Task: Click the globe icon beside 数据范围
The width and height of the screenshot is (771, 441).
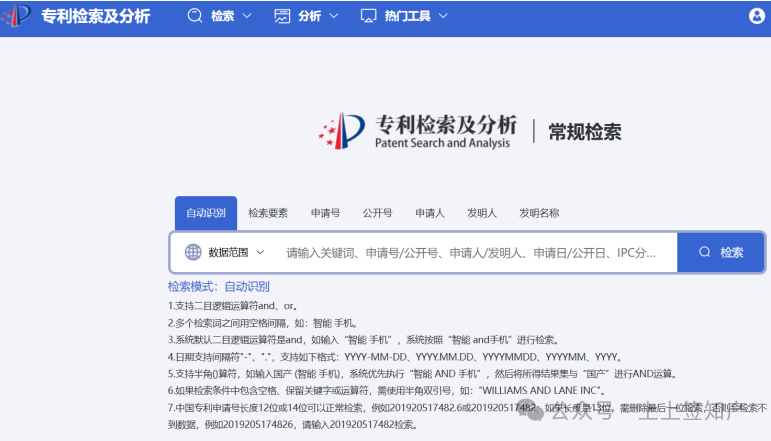Action: tap(193, 252)
